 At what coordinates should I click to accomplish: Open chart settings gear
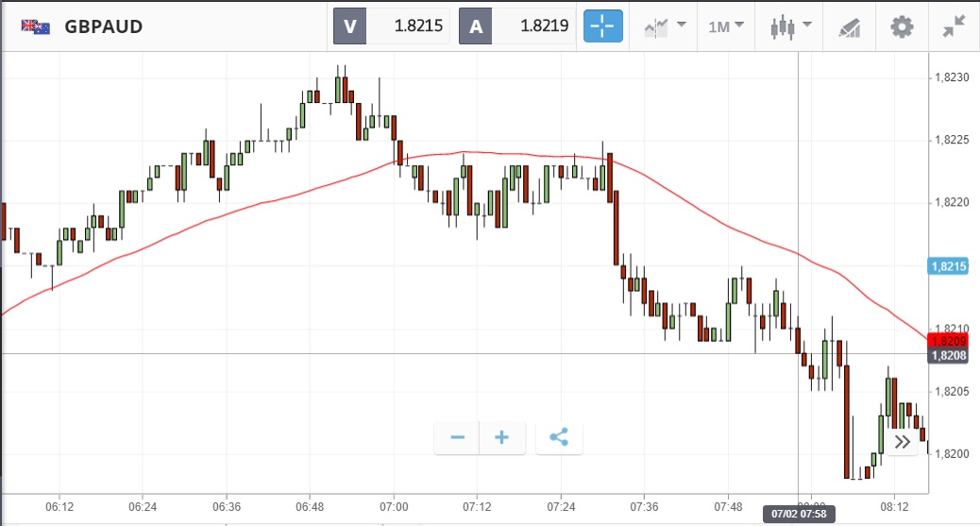[x=903, y=26]
